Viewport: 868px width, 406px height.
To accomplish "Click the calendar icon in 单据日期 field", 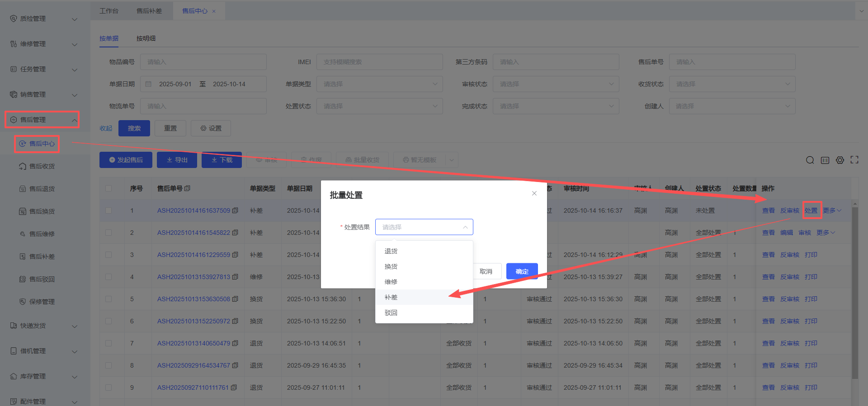I will pyautogui.click(x=148, y=84).
